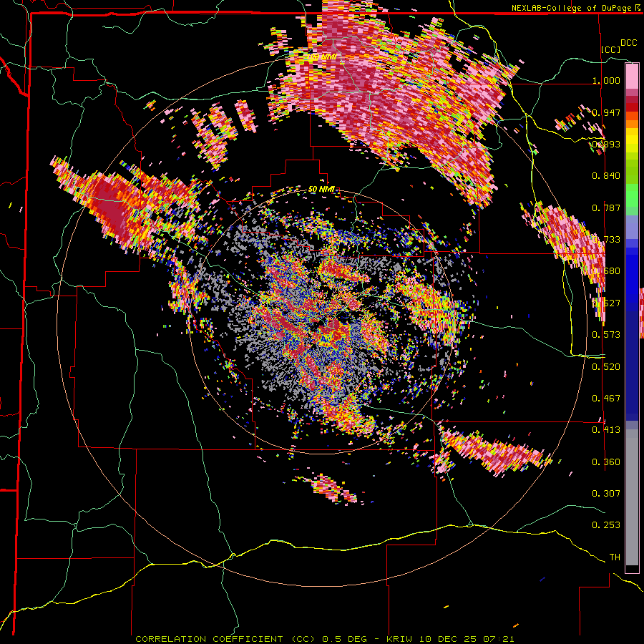Click the TH threshold label on the legend
Viewport: 644px width, 644px height.
(615, 557)
